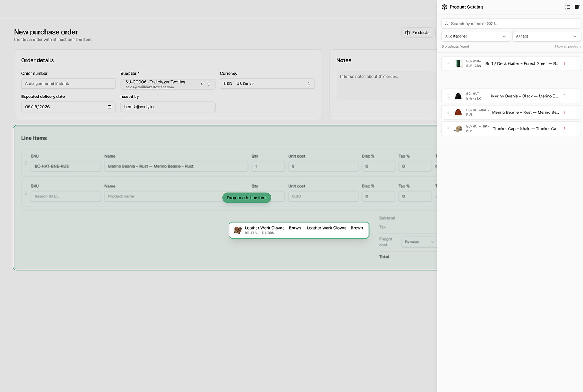Click the Line Items section heading
583x392 pixels.
point(34,138)
